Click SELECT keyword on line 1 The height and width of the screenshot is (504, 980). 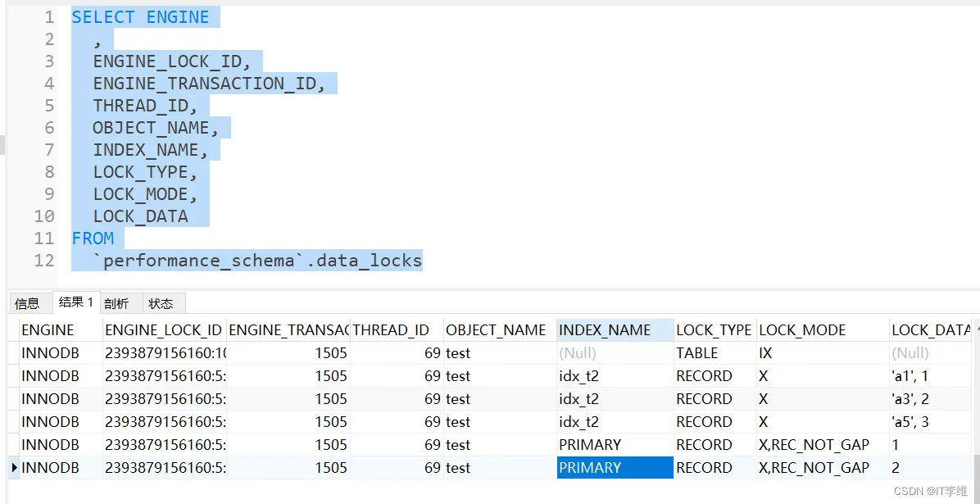point(104,17)
